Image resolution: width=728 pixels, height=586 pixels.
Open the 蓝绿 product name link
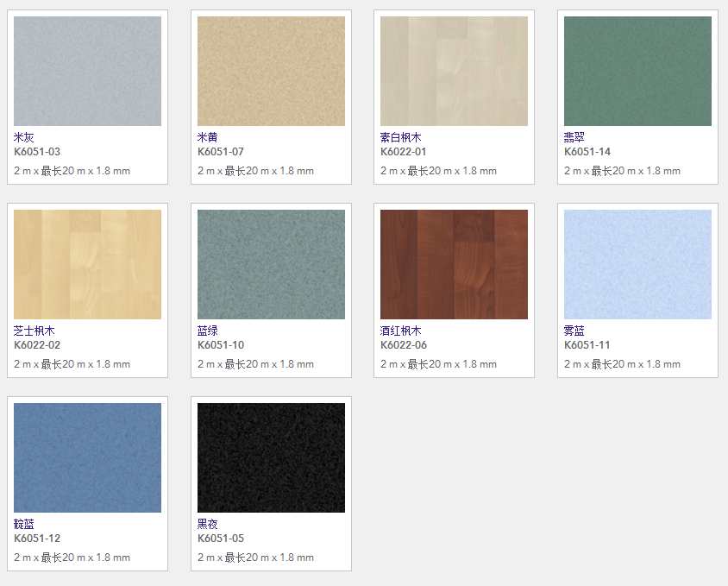pyautogui.click(x=208, y=331)
